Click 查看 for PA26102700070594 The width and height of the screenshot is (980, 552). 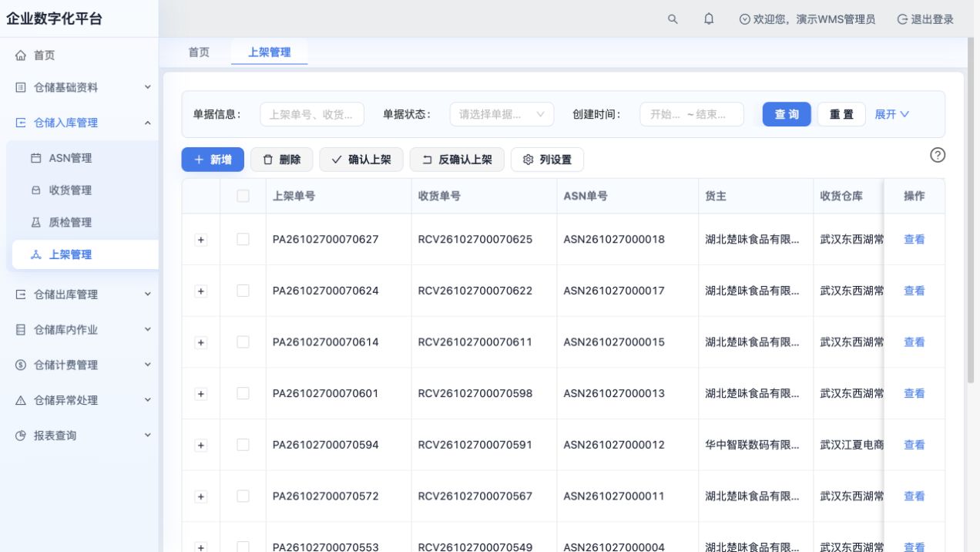(x=915, y=445)
